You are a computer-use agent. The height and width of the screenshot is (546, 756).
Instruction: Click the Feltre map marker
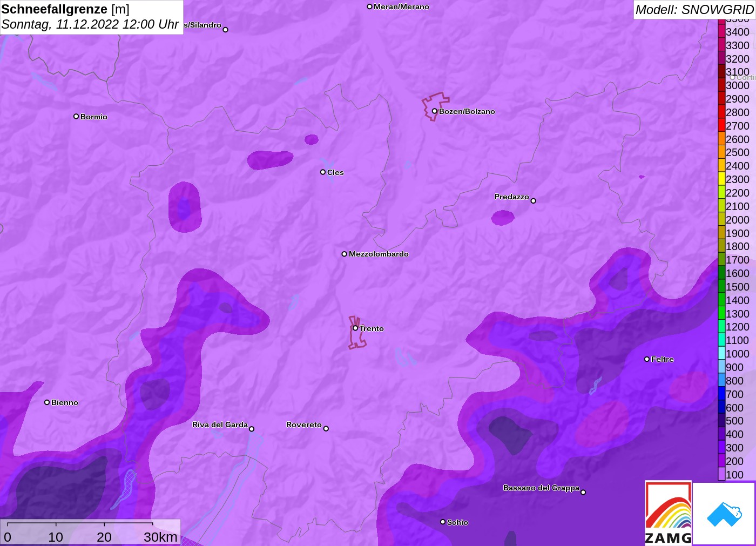[647, 359]
